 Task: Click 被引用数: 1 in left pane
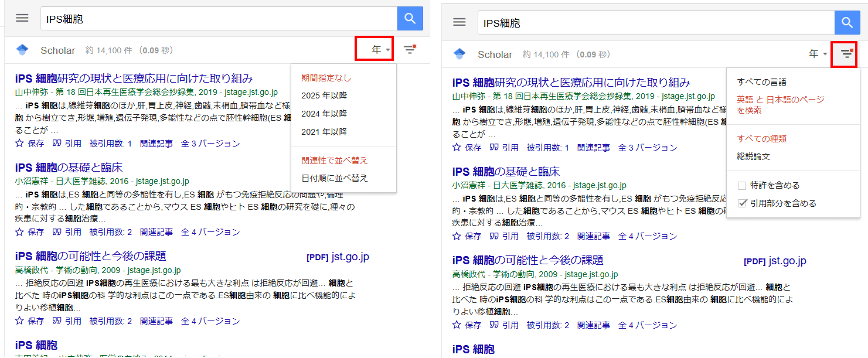111,143
